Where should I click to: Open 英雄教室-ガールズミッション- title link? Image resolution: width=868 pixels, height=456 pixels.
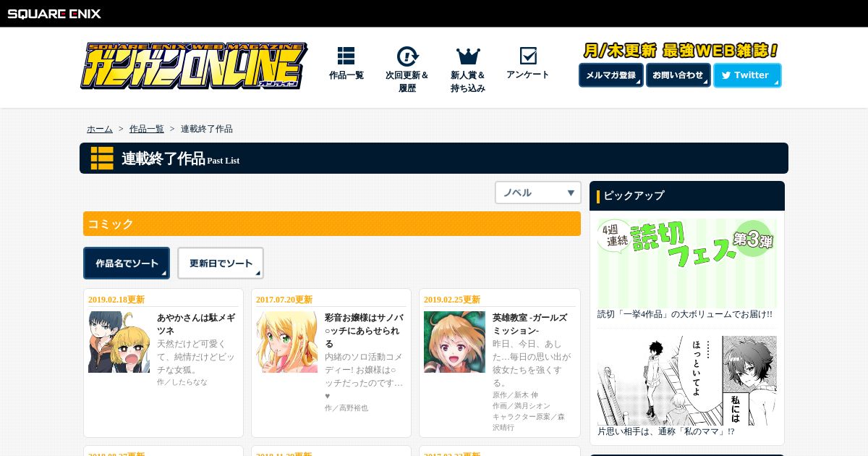click(x=530, y=324)
